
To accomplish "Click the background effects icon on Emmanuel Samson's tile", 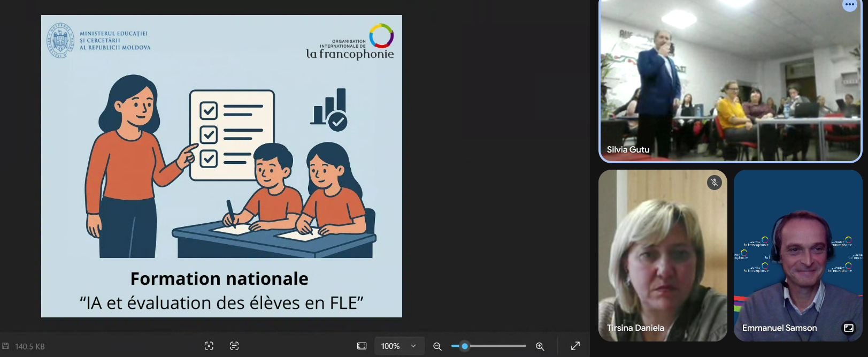I will tap(849, 328).
